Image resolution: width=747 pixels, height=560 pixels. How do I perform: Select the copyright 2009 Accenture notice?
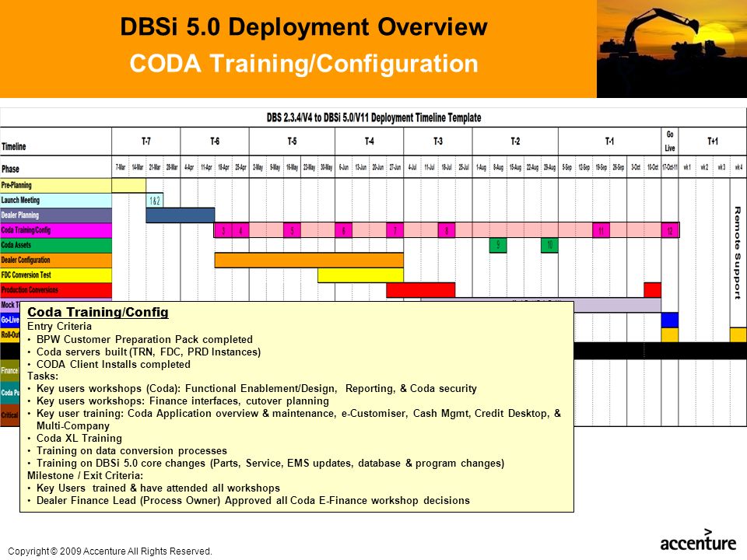pos(110,551)
